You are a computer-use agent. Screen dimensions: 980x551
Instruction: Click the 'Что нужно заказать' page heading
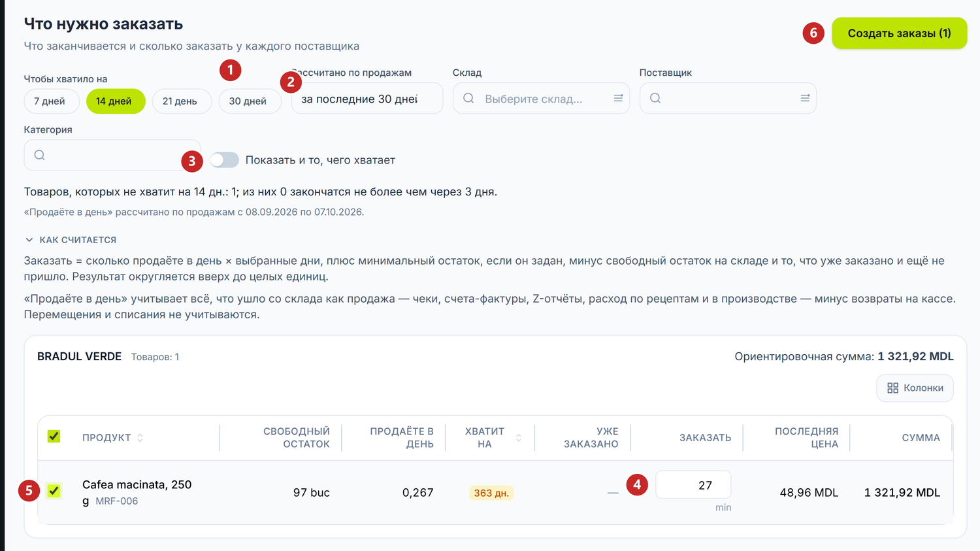tap(103, 24)
